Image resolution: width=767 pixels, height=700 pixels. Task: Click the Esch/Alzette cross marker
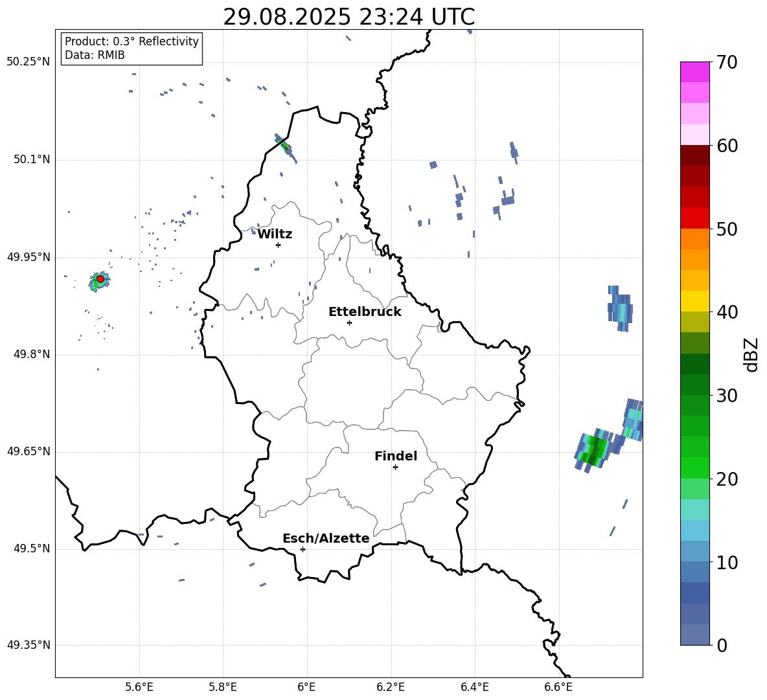pyautogui.click(x=303, y=549)
